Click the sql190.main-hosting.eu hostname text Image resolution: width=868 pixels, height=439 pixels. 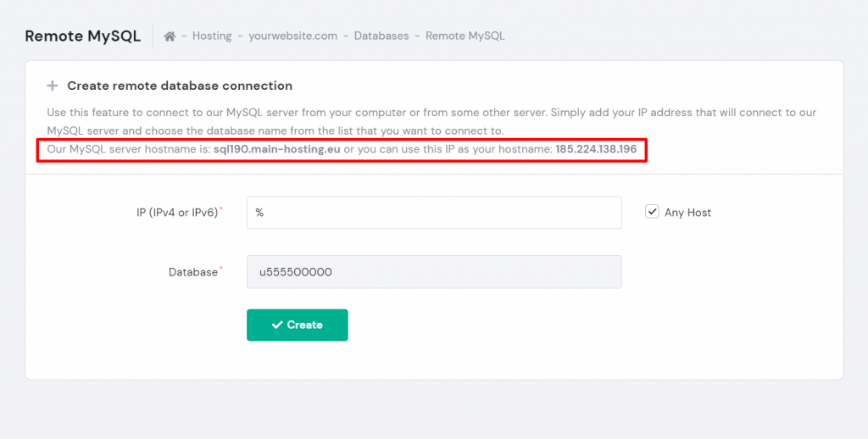click(x=276, y=150)
